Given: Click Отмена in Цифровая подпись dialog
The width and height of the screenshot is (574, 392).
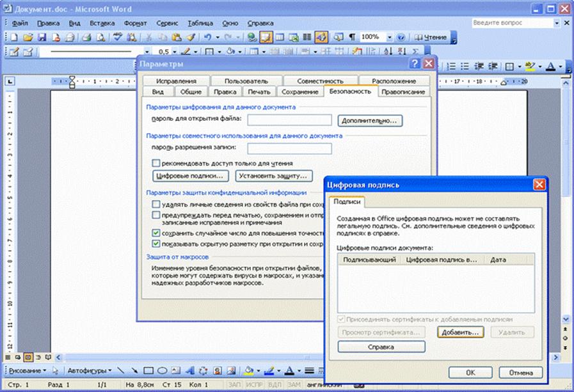Looking at the screenshot, I should 520,373.
